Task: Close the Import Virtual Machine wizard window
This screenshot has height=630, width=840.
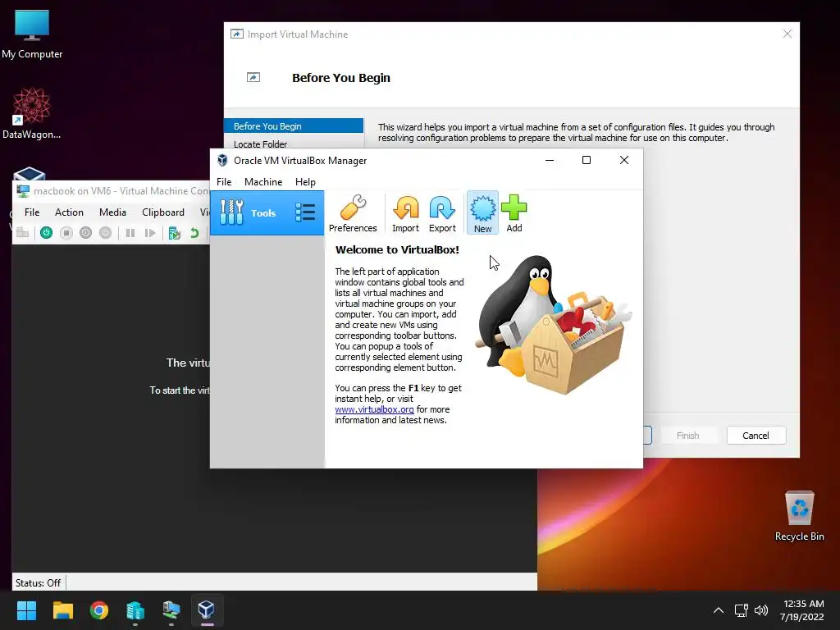Action: tap(787, 34)
